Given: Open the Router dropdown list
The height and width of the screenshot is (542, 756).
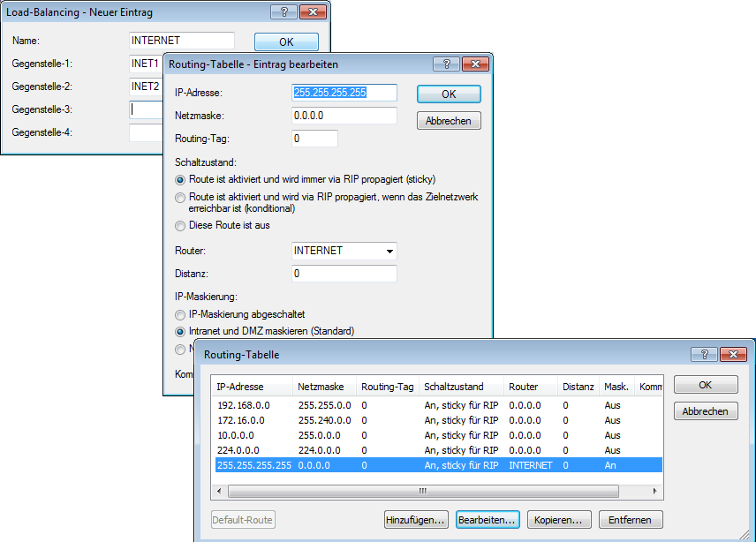Looking at the screenshot, I should coord(389,252).
